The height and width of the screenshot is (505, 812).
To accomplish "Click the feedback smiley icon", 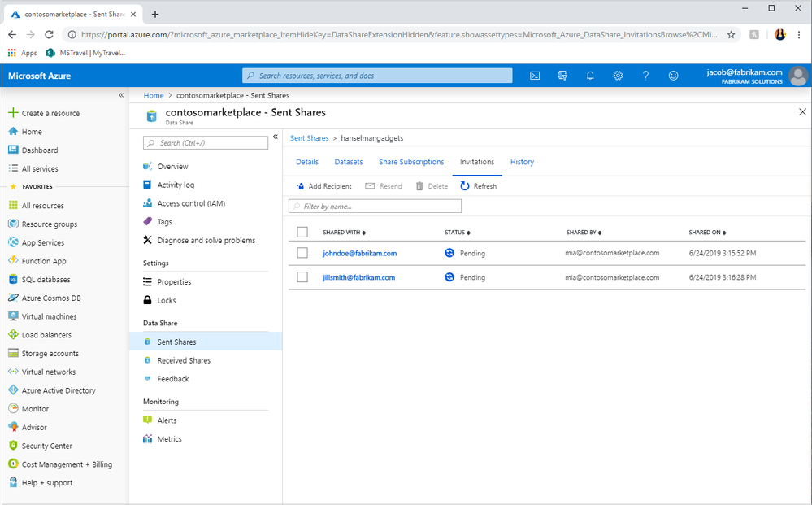I will click(673, 76).
